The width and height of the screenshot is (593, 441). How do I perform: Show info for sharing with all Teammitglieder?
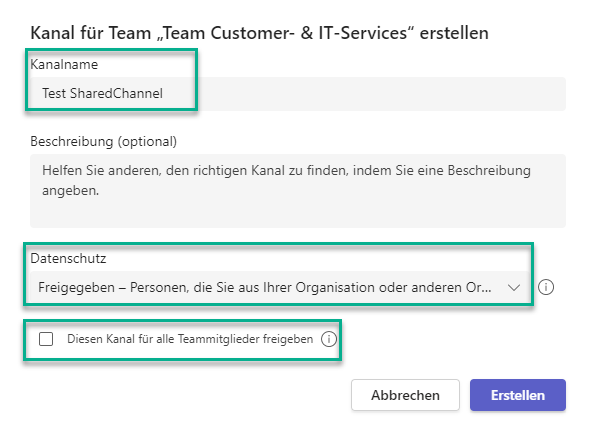tap(329, 339)
